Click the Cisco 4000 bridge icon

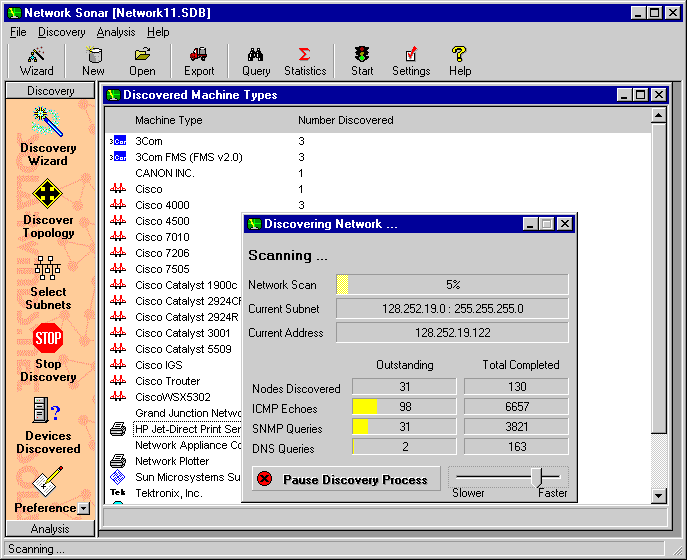click(x=118, y=205)
